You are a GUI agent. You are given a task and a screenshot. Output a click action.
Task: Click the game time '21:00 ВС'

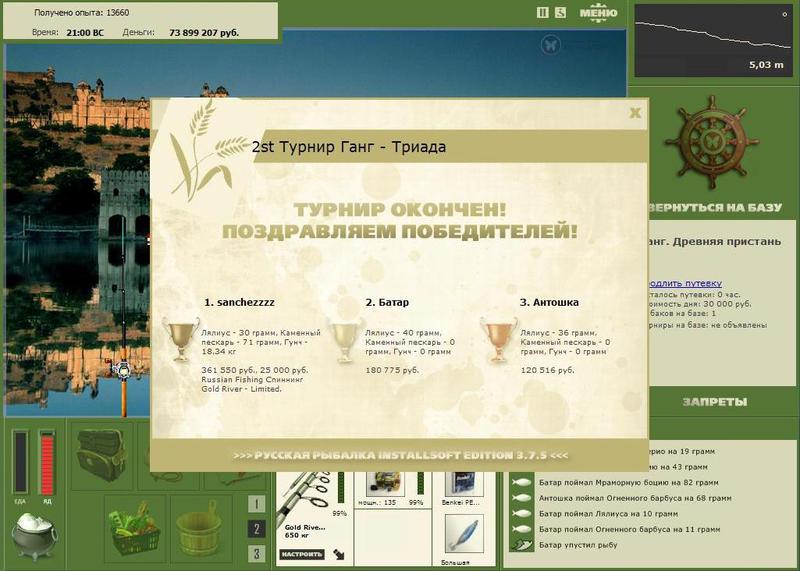coord(85,33)
